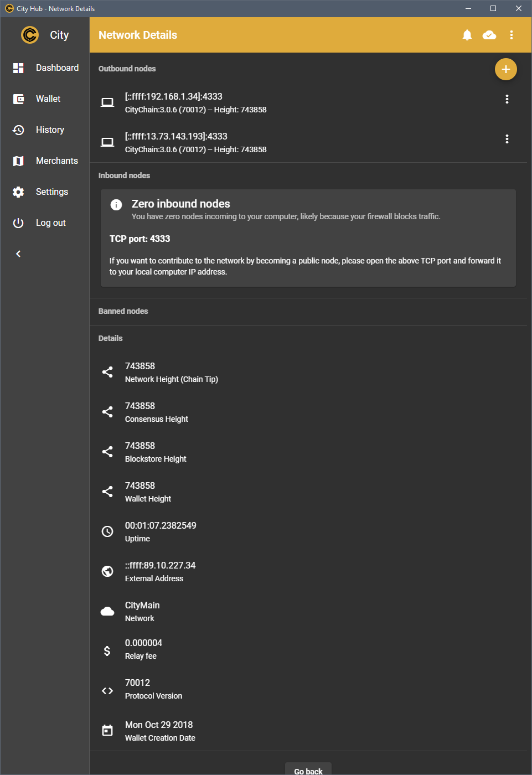Select Log out in sidebar
The width and height of the screenshot is (532, 775).
click(x=45, y=223)
